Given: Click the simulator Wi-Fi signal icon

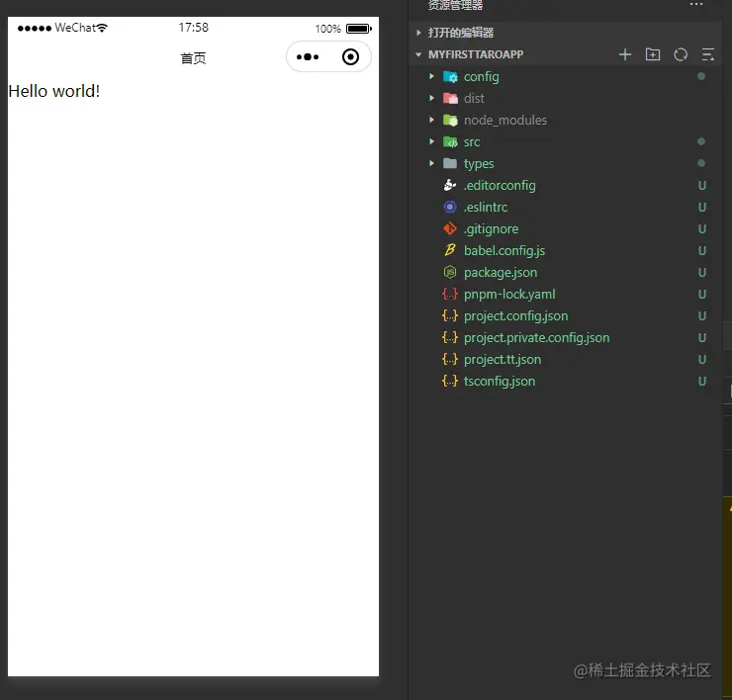Looking at the screenshot, I should pyautogui.click(x=102, y=28).
